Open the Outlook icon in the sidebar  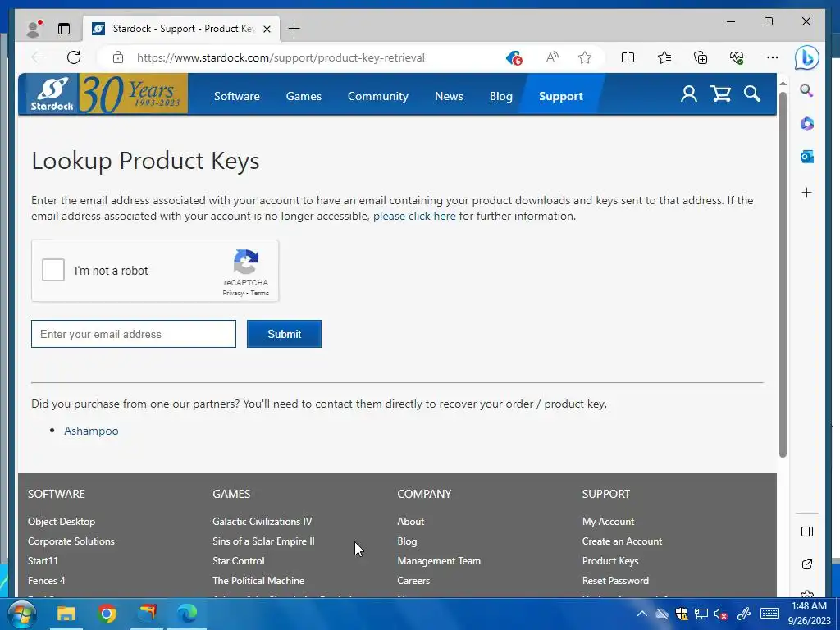click(x=807, y=157)
